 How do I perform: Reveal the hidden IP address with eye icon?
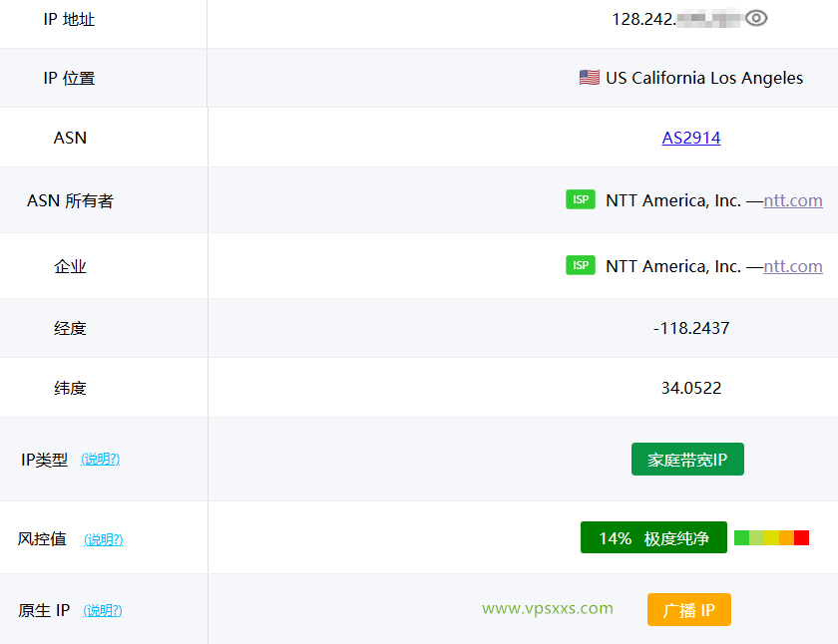click(x=756, y=18)
